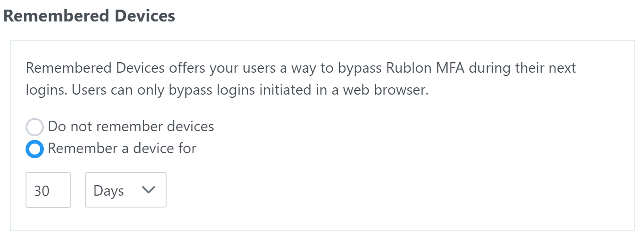644x240 pixels.
Task: Select the "Do not remember devices" radio button
Action: coord(35,127)
